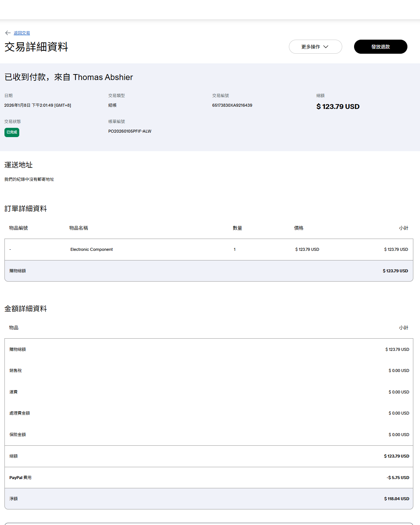Click the Electronic Component item name
The image size is (420, 525).
pyautogui.click(x=91, y=249)
